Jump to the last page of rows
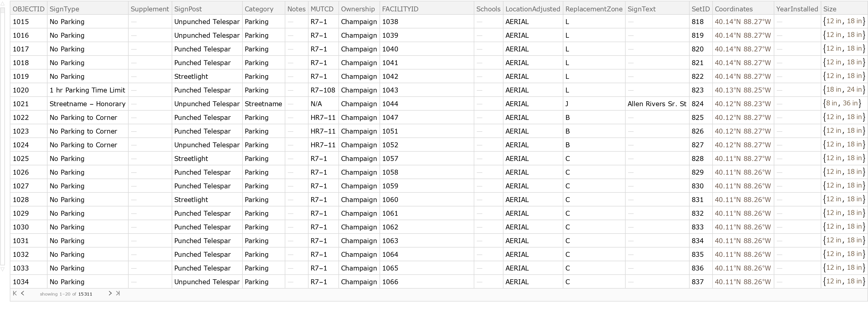The width and height of the screenshot is (868, 309). tap(117, 293)
